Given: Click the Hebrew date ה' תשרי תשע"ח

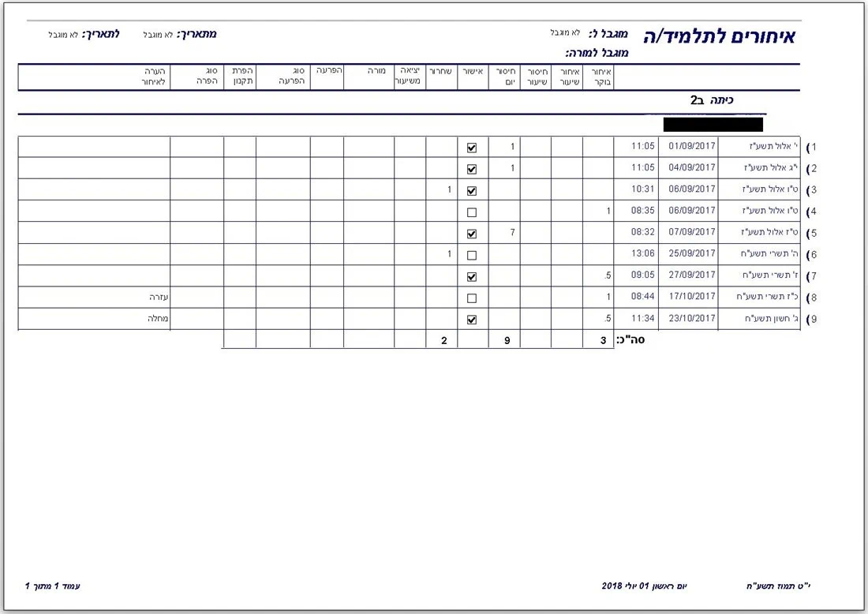Looking at the screenshot, I should [770, 253].
